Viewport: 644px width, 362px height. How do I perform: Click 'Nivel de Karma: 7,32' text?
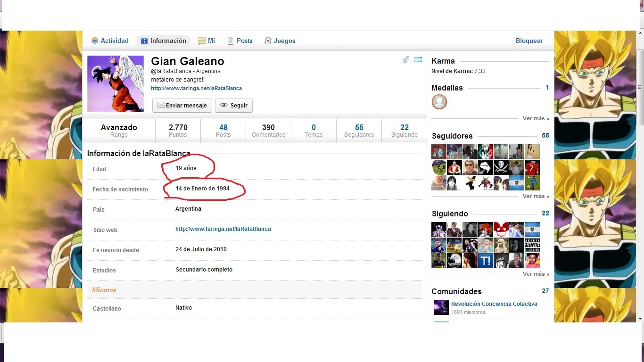click(458, 71)
